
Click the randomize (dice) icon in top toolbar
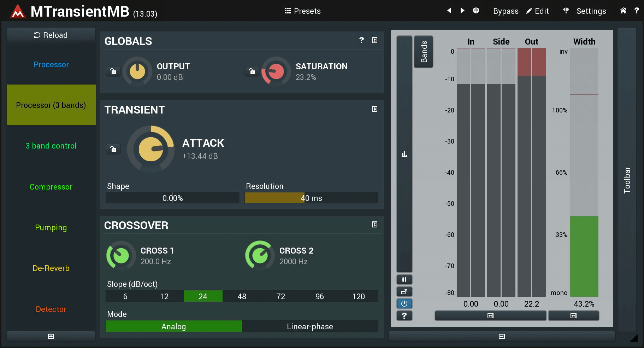pos(475,11)
